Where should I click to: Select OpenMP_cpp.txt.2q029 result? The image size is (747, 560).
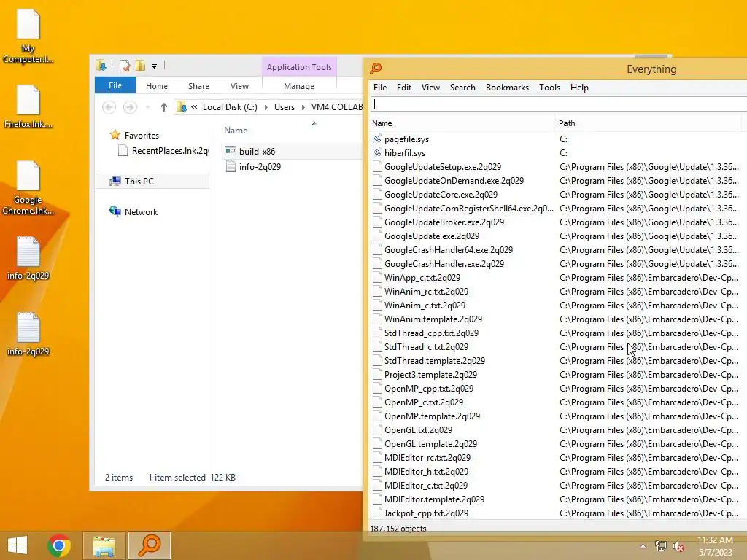tap(429, 389)
